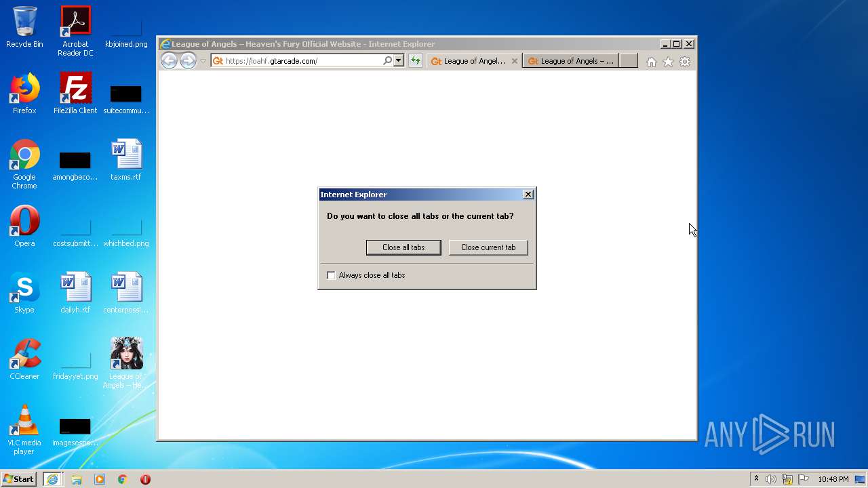The image size is (868, 488).
Task: Select the dailyh.rtf desktop document
Action: (x=75, y=293)
